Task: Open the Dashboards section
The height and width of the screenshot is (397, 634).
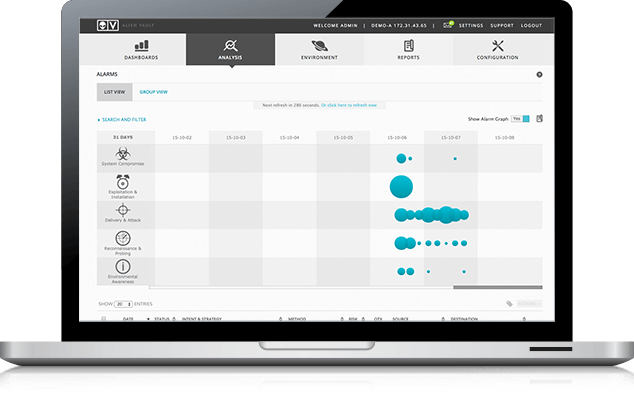Action: pos(141,49)
